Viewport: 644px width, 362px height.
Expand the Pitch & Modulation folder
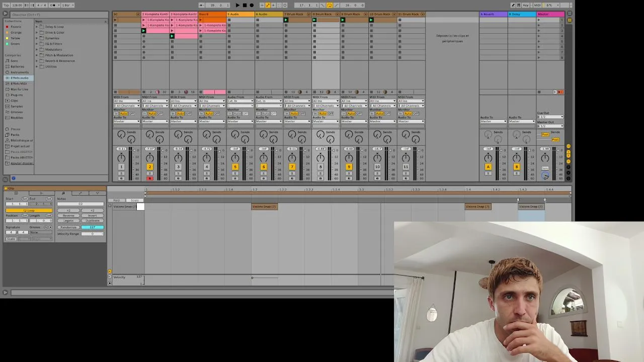point(37,55)
